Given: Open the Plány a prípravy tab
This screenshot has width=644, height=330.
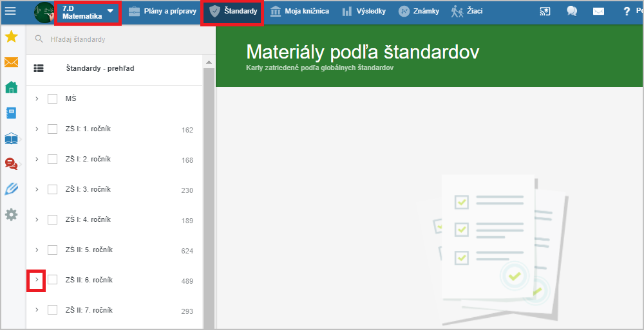Looking at the screenshot, I should (162, 12).
